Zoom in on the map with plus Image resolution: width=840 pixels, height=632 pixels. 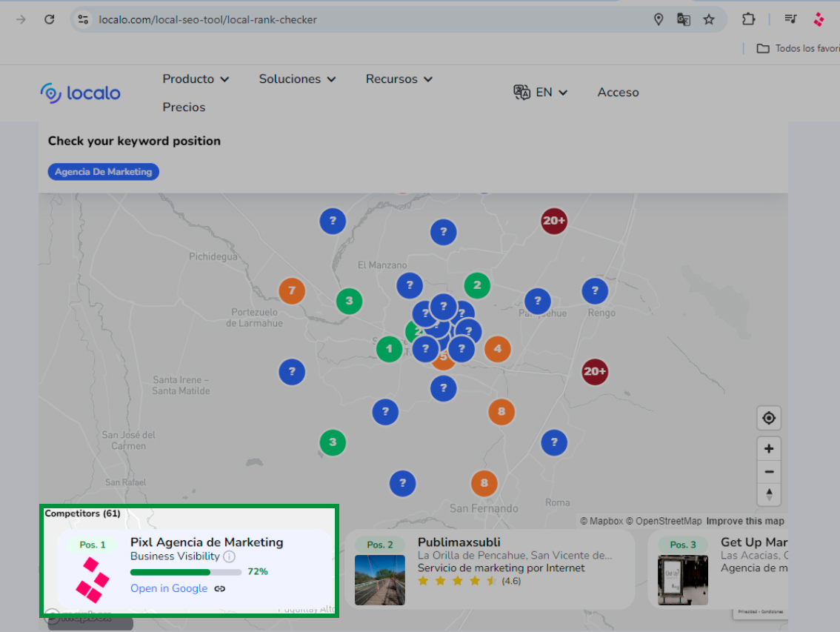point(769,449)
